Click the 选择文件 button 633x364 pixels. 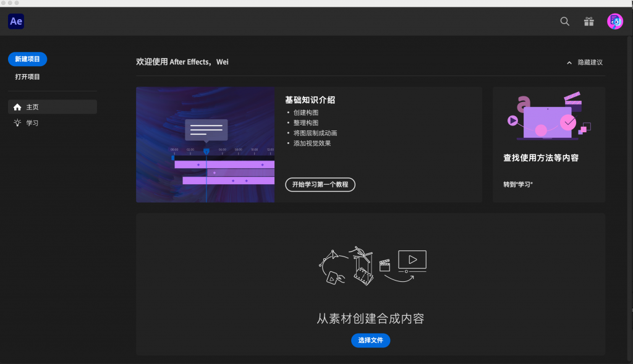coord(370,341)
